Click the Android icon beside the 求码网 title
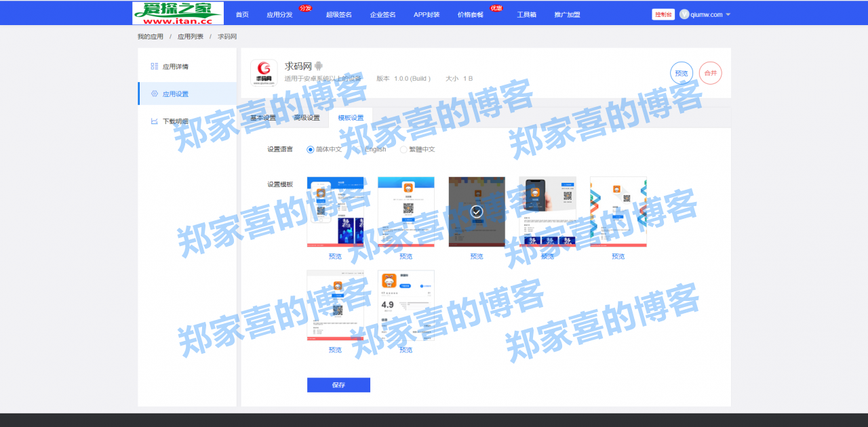Screen dimensions: 868x427 (319, 66)
